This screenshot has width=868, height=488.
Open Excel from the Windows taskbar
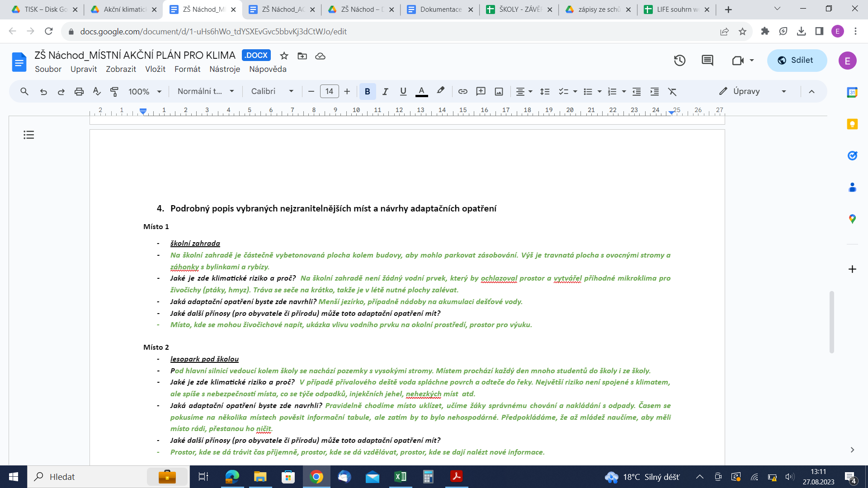coord(400,477)
